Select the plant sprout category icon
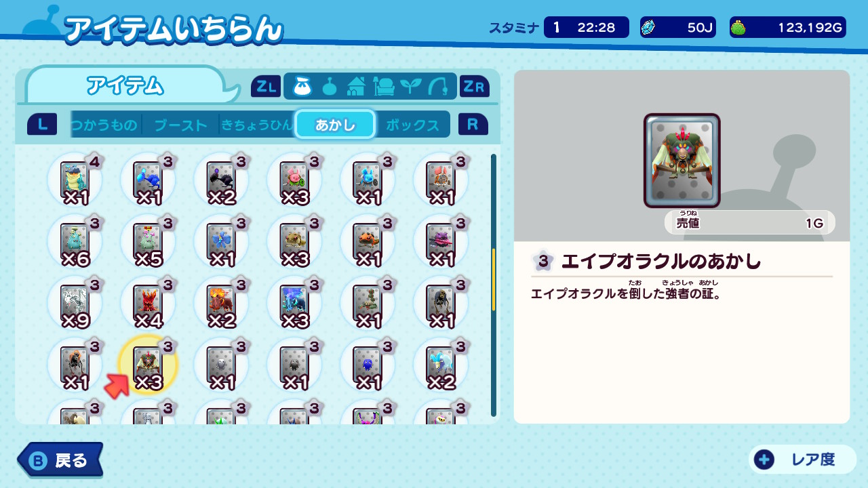Image resolution: width=868 pixels, height=488 pixels. tap(410, 87)
